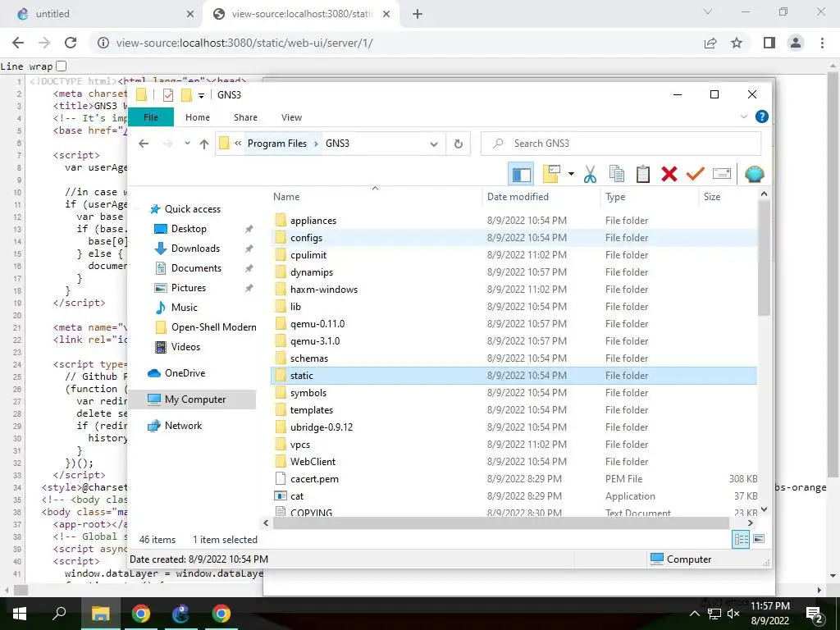This screenshot has width=840, height=630.
Task: Reload the page in Chrome
Action: (x=71, y=43)
